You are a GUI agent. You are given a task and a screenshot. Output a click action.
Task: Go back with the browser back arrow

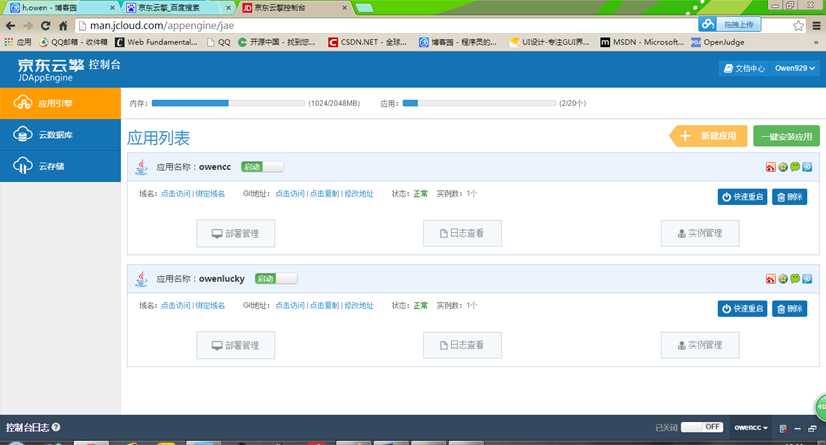click(x=11, y=25)
